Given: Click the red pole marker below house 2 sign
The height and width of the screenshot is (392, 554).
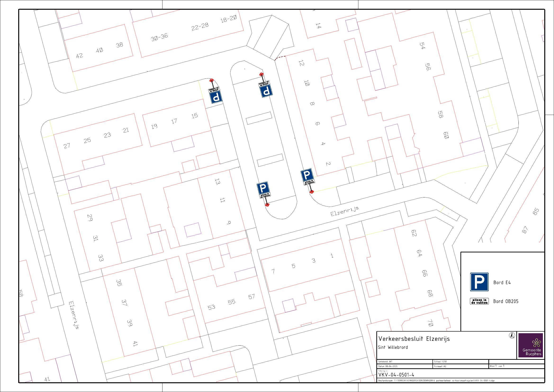Looking at the screenshot, I should click(x=312, y=192).
